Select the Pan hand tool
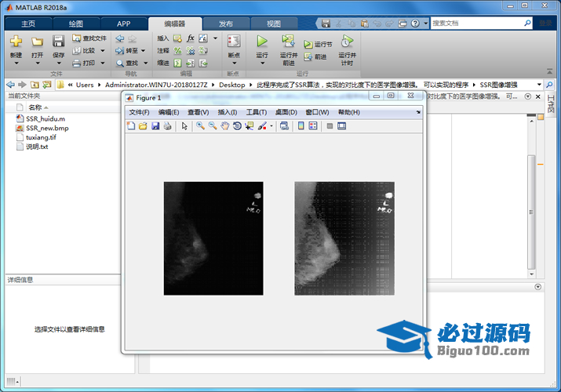 tap(224, 125)
